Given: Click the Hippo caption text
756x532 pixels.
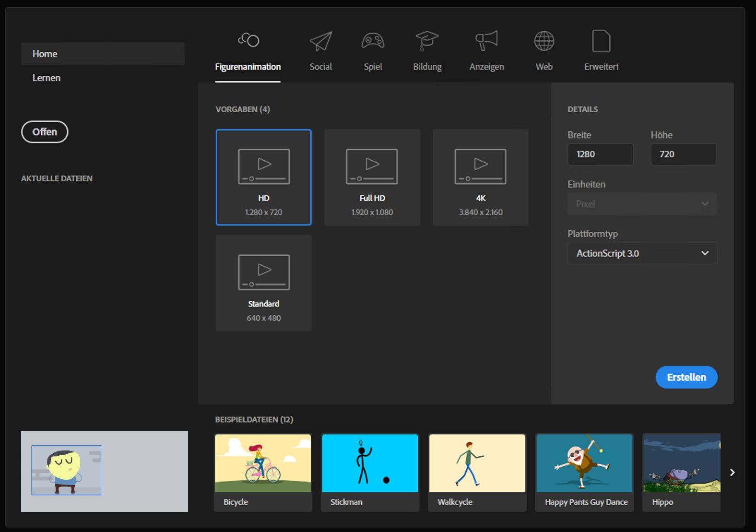Looking at the screenshot, I should (x=662, y=502).
